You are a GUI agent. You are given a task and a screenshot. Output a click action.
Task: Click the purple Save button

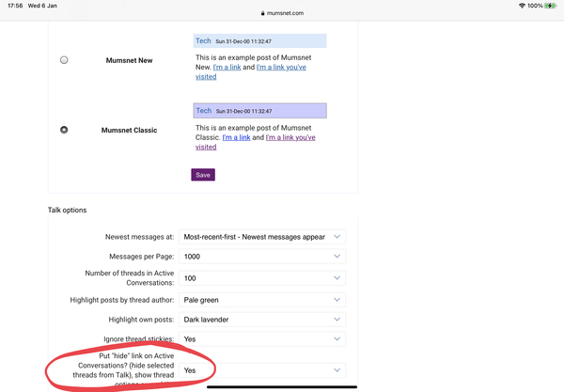203,175
